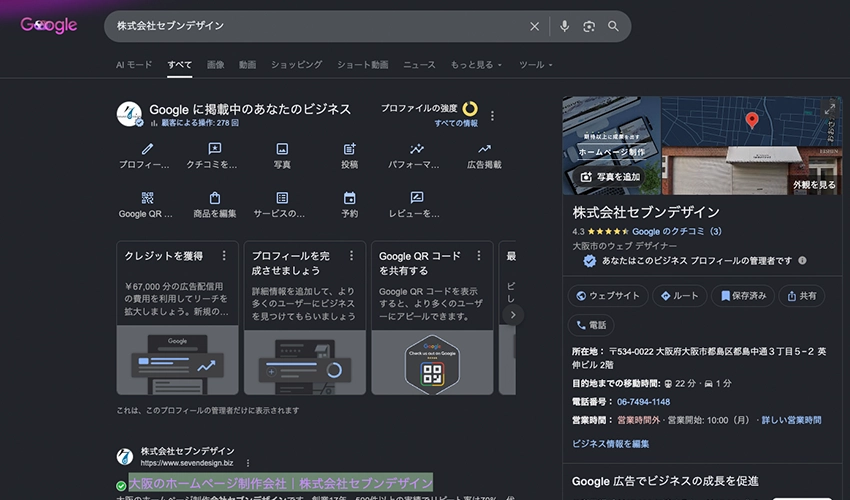
Task: Click the green checkmark beside result title
Action: [x=121, y=486]
